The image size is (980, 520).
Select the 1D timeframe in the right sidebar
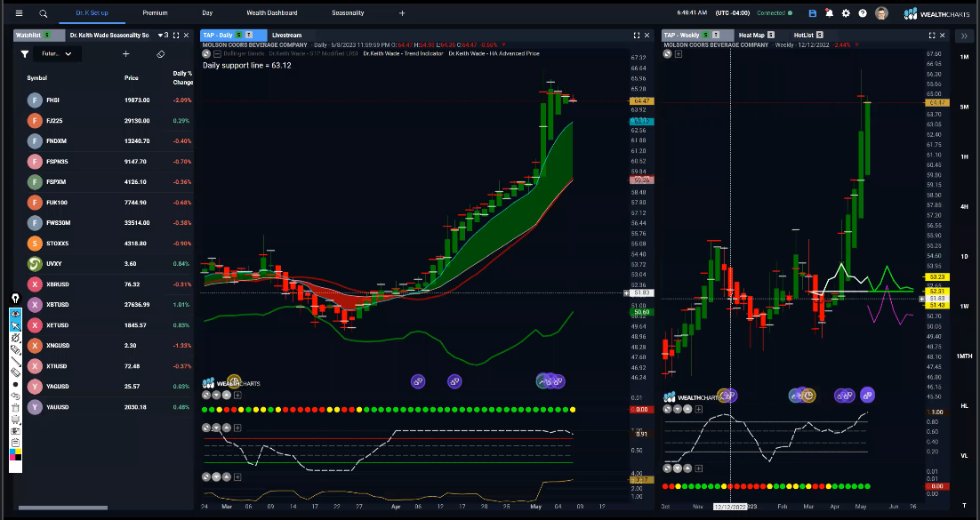[964, 257]
